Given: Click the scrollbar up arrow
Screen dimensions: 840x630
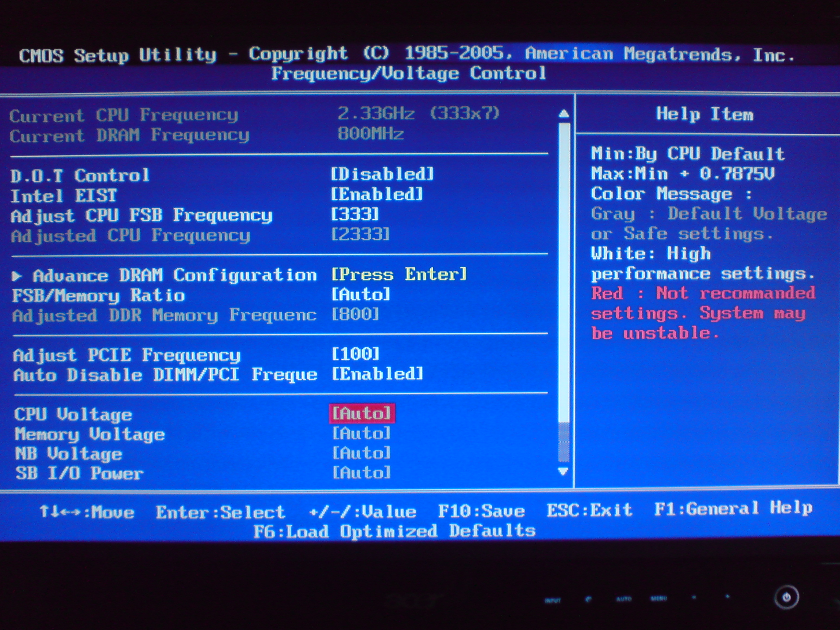Looking at the screenshot, I should (564, 113).
